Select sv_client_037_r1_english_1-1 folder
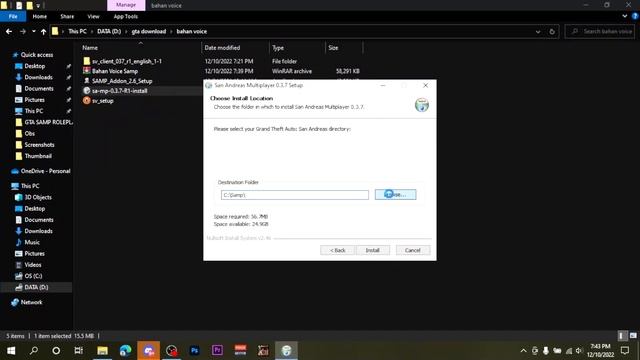 pyautogui.click(x=127, y=61)
